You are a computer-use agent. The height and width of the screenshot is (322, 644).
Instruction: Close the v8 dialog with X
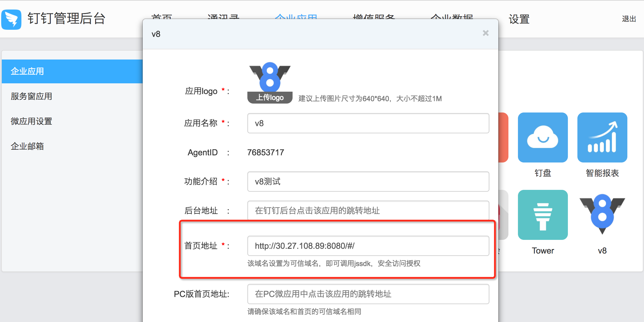pos(486,33)
